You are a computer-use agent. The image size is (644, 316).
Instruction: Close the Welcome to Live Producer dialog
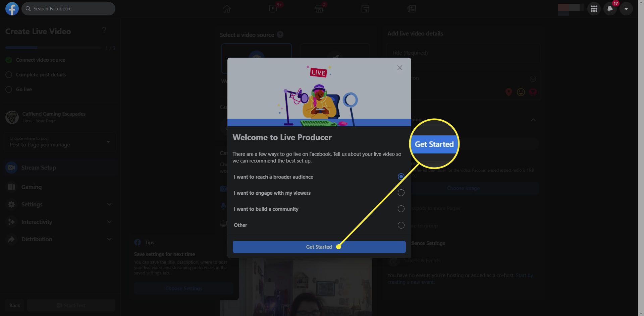coord(399,68)
